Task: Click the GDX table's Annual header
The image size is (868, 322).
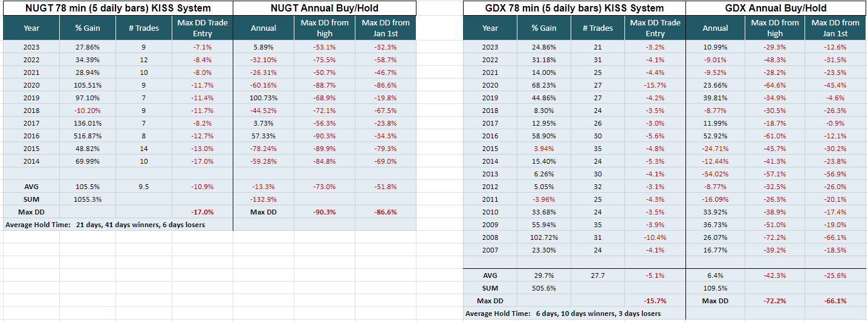Action: 715,28
